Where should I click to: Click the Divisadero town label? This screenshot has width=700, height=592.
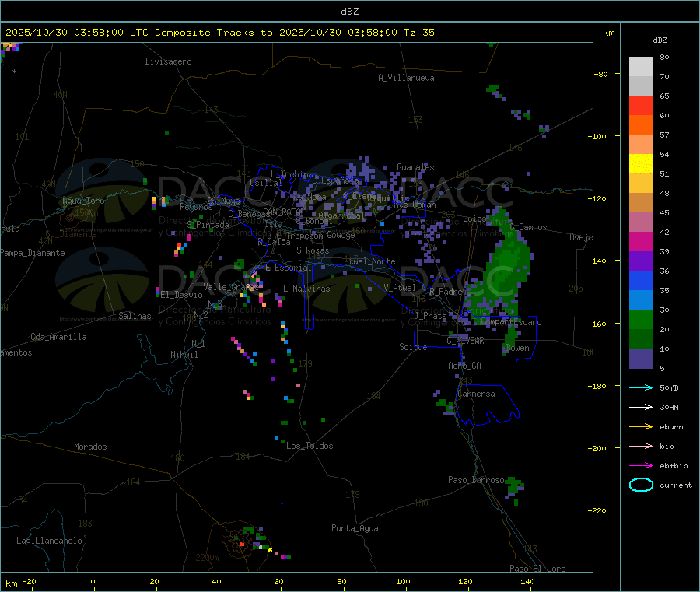coord(168,61)
